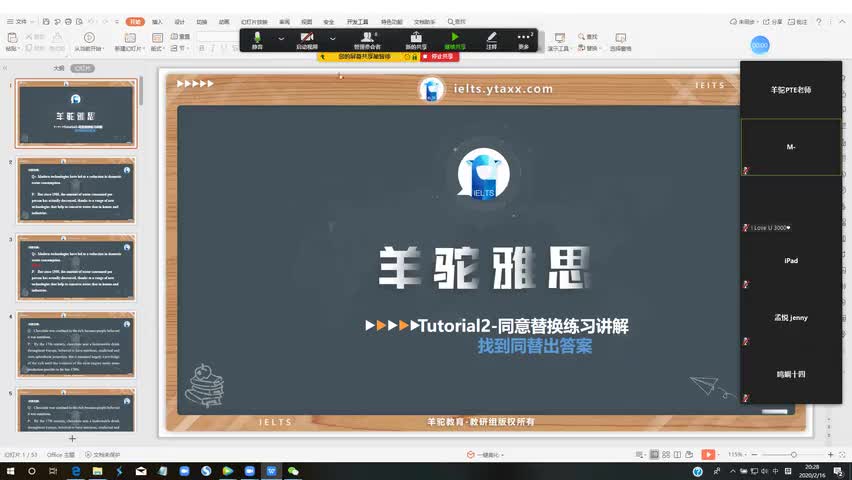Viewport: 852px width, 480px height.
Task: Start slideshow from current slide icon
Action: [x=89, y=38]
